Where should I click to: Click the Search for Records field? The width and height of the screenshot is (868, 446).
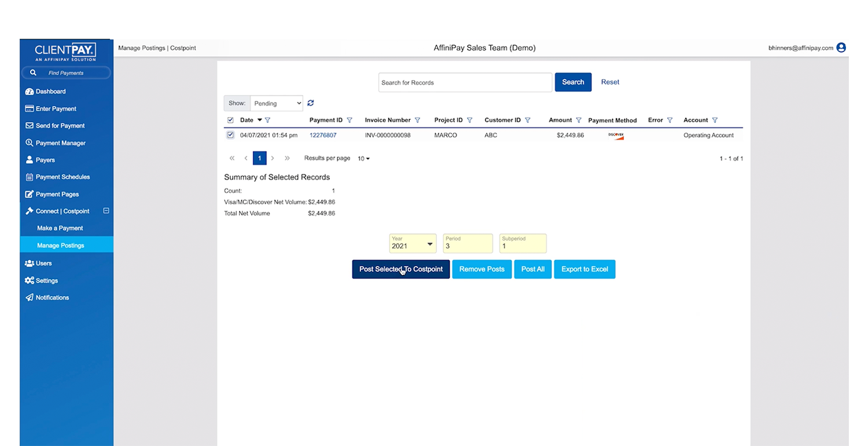[x=465, y=82]
